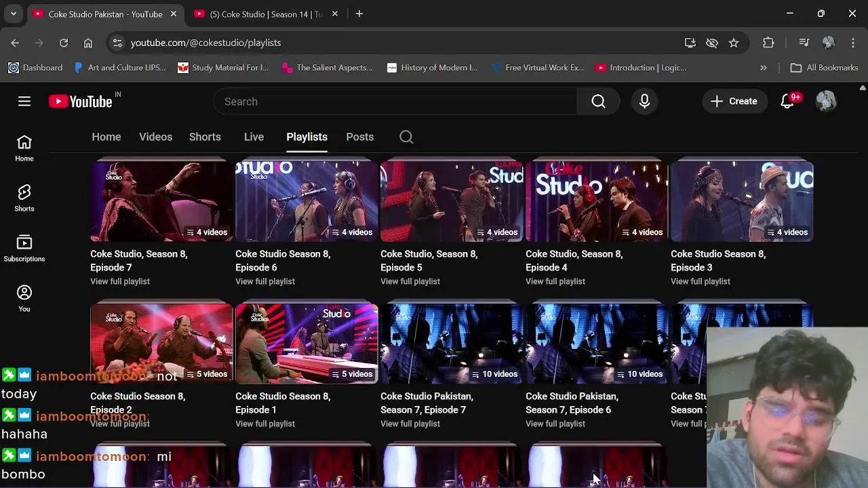Show the hidden bookmarks overflow chevron
This screenshot has height=488, width=868.
point(763,68)
